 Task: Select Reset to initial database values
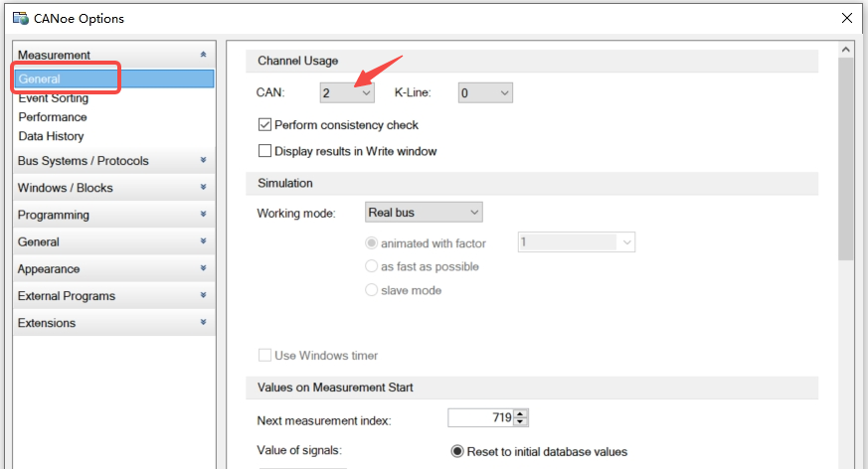pyautogui.click(x=457, y=452)
